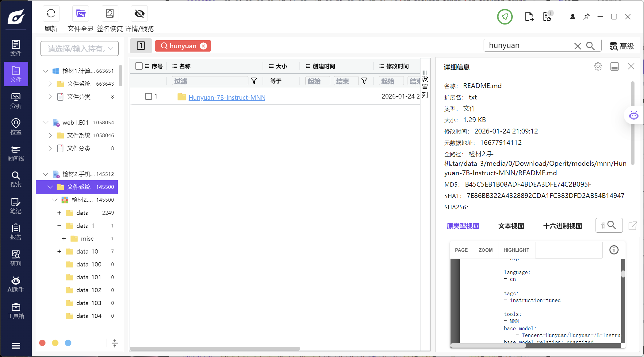Open the Hunyuan-7B-Instruct-MNN folder link
This screenshot has width=644, height=357.
[x=227, y=97]
